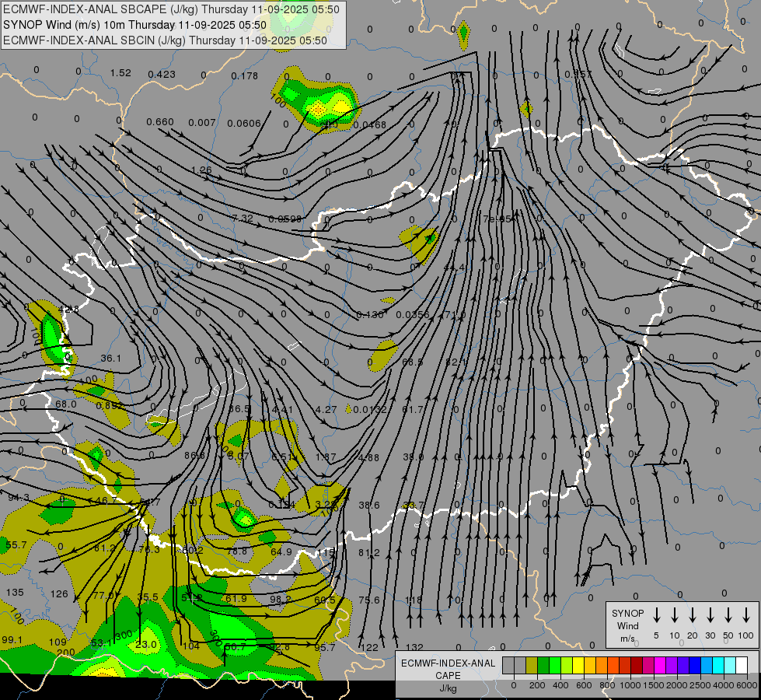
Task: Click the 20 m/s wind legend arrow
Action: pyautogui.click(x=693, y=615)
